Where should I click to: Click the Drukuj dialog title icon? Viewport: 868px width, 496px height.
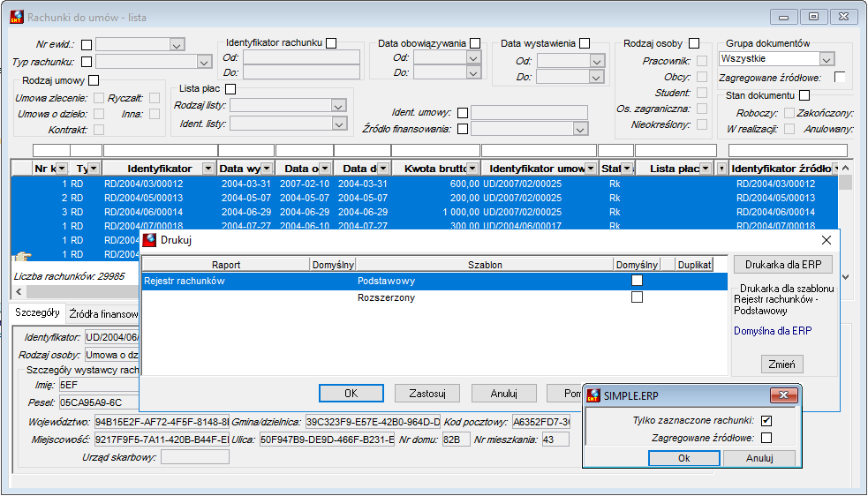(149, 240)
